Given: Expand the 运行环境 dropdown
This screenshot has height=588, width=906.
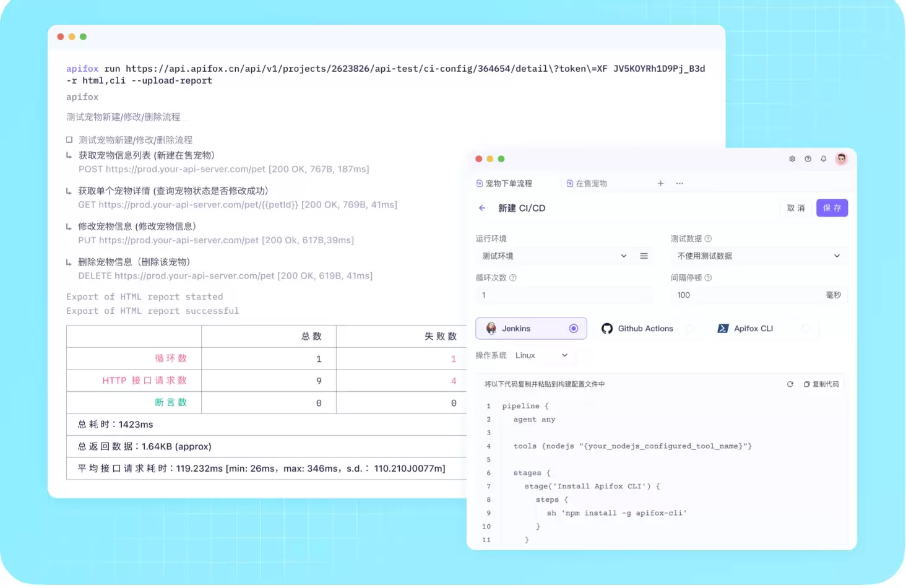Looking at the screenshot, I should (x=554, y=256).
